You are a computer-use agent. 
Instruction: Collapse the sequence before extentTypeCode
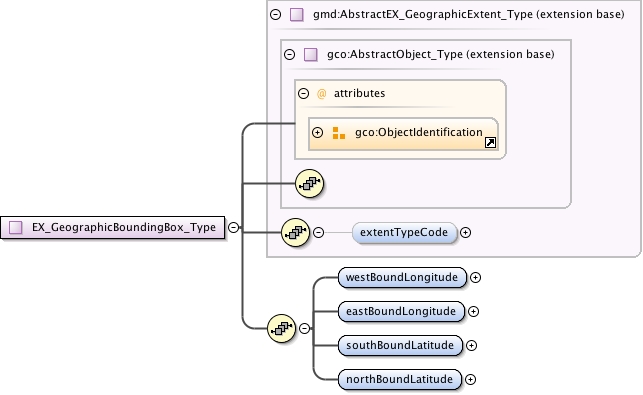(x=319, y=233)
